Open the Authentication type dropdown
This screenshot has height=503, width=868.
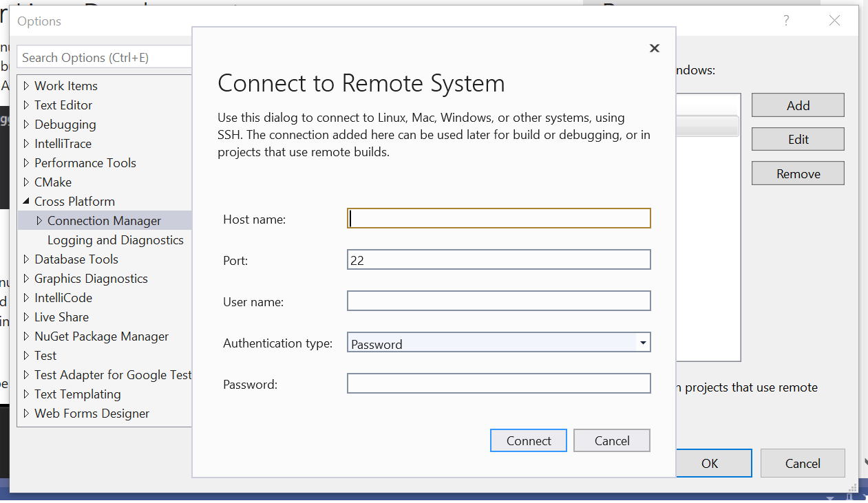click(x=643, y=342)
